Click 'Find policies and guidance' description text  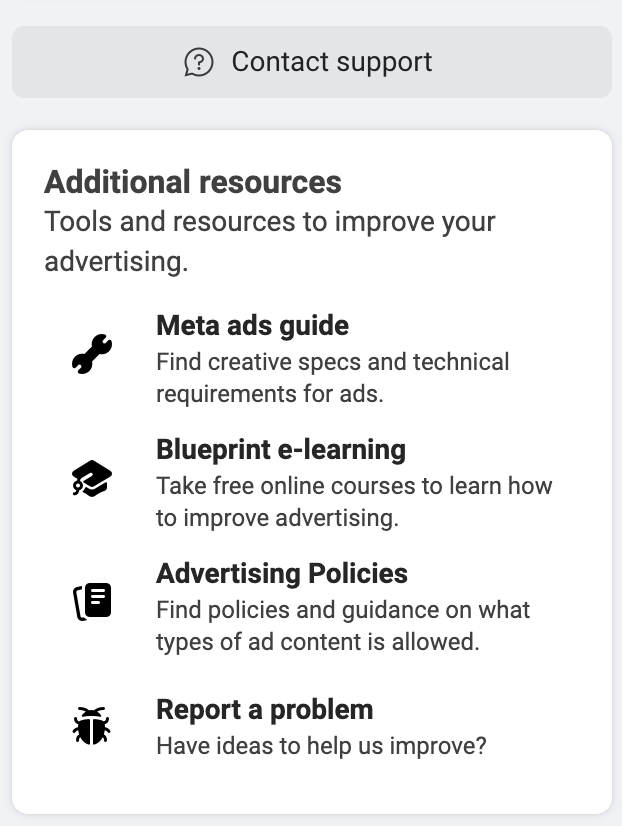(x=343, y=625)
